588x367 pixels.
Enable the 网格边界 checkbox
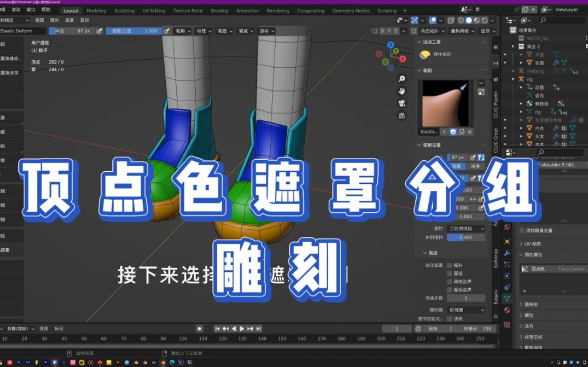pyautogui.click(x=449, y=282)
